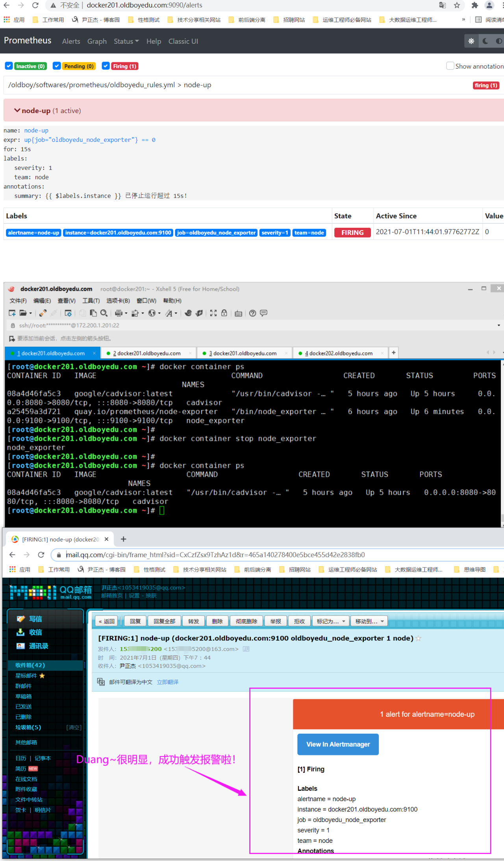
Task: Open Xshell 文件(F) menu
Action: pos(18,301)
